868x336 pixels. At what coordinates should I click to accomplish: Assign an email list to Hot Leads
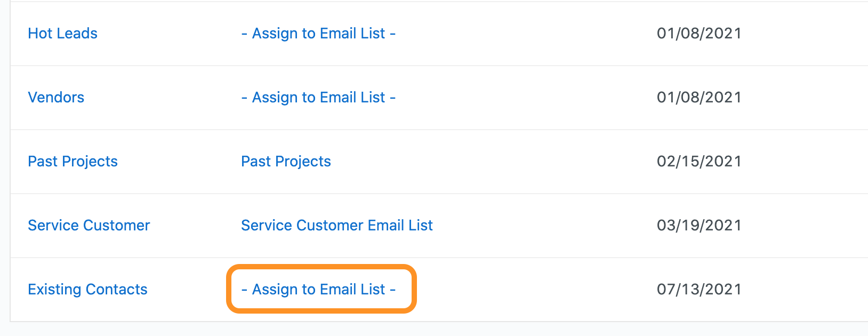click(x=318, y=33)
